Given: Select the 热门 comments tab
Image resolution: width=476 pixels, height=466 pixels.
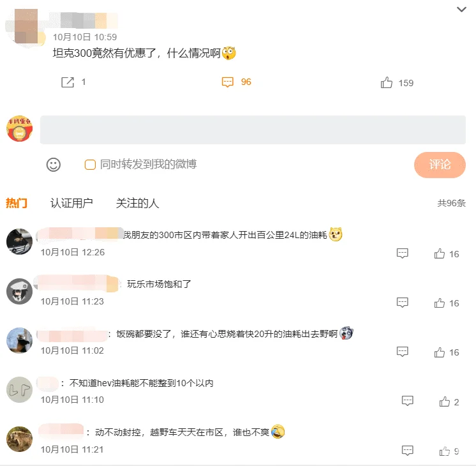Looking at the screenshot, I should (17, 203).
